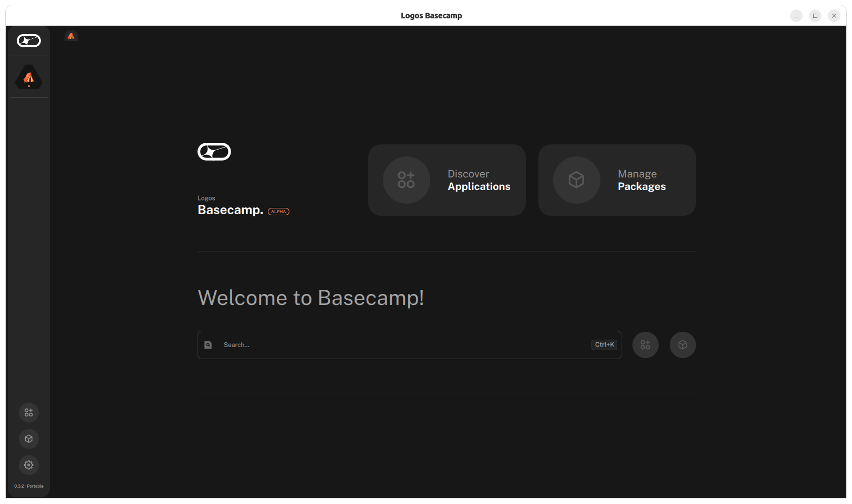Open packages cube icon in sidebar bottom
The height and width of the screenshot is (504, 852).
[29, 439]
